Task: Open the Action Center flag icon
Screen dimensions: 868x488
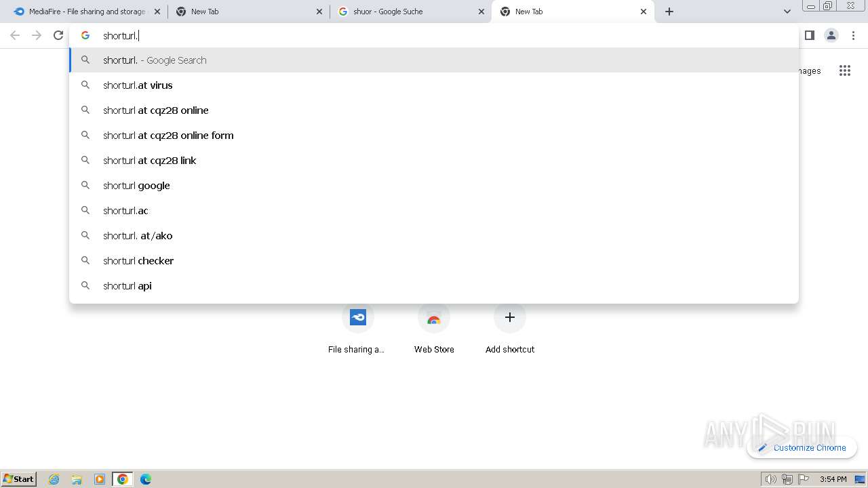Action: [804, 479]
